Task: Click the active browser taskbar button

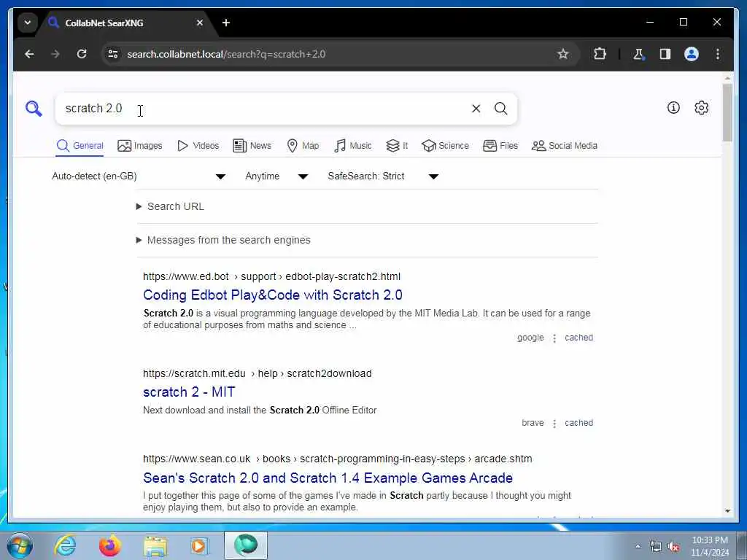Action: 246,545
